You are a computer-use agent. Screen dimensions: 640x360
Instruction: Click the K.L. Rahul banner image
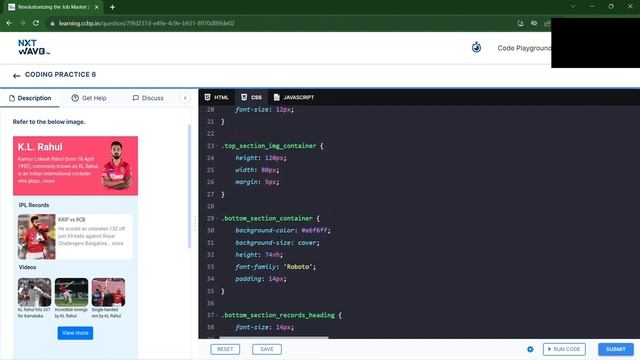pyautogui.click(x=117, y=165)
